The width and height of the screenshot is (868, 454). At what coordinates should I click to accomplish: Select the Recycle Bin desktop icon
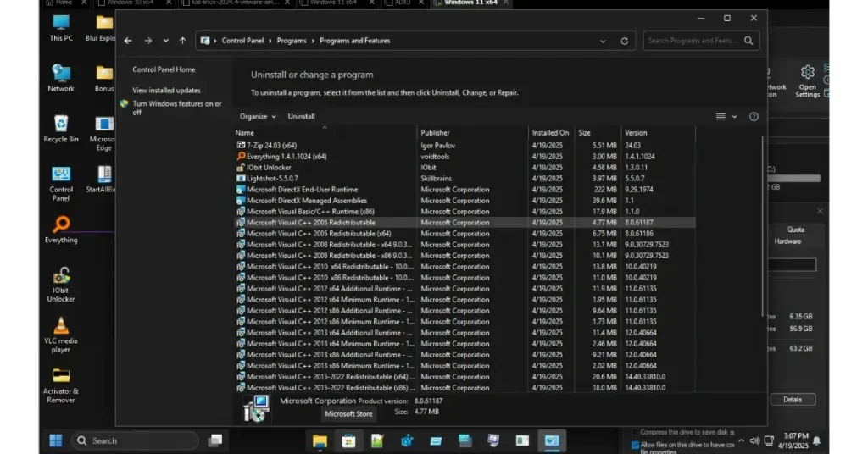61,129
